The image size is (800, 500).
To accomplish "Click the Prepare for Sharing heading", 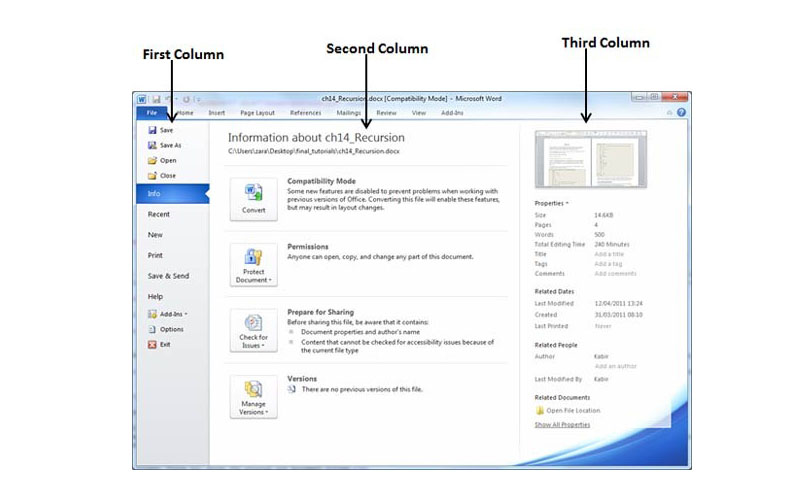I will (x=320, y=312).
